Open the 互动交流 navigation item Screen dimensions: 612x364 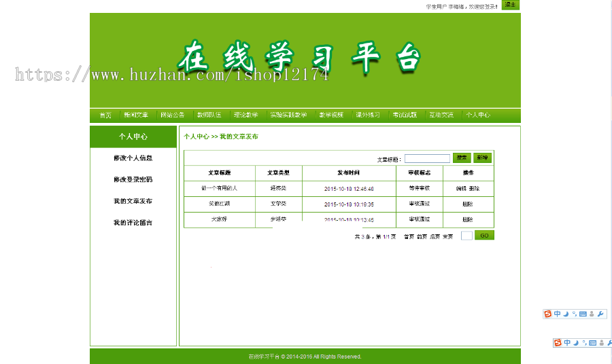pos(441,115)
